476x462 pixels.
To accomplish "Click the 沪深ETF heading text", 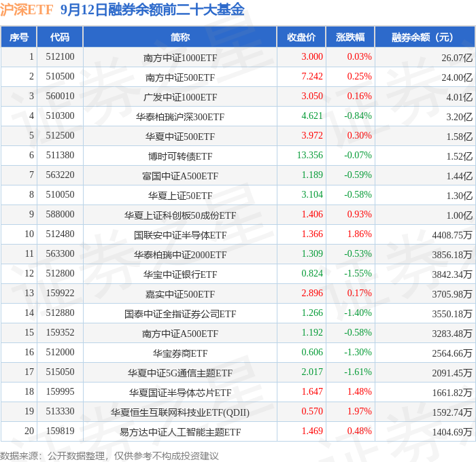I will tap(27, 10).
